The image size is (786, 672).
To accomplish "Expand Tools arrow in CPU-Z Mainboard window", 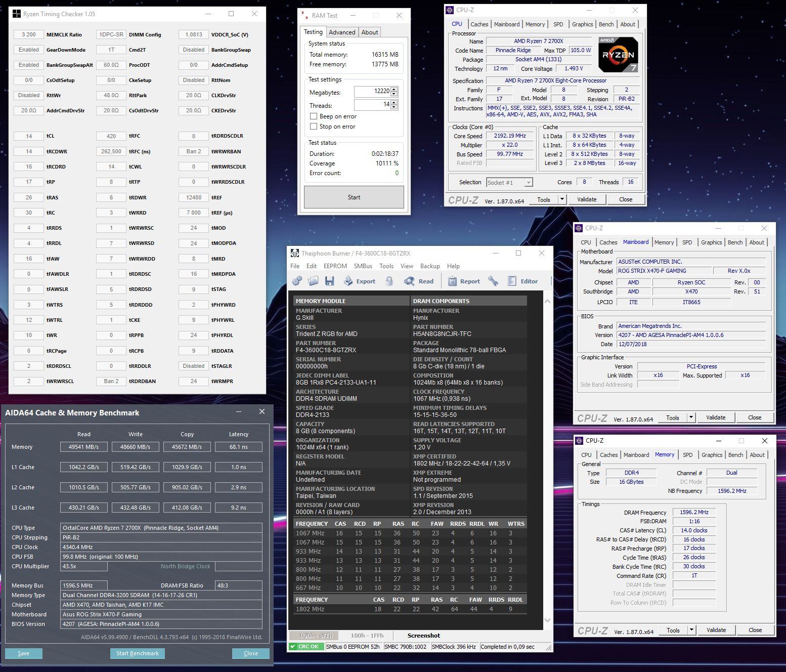I will [691, 417].
